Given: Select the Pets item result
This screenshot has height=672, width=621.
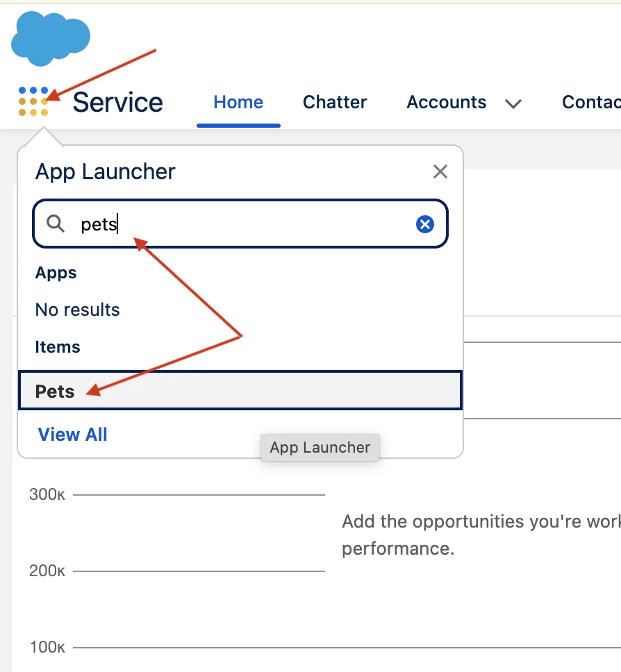Looking at the screenshot, I should pos(240,390).
